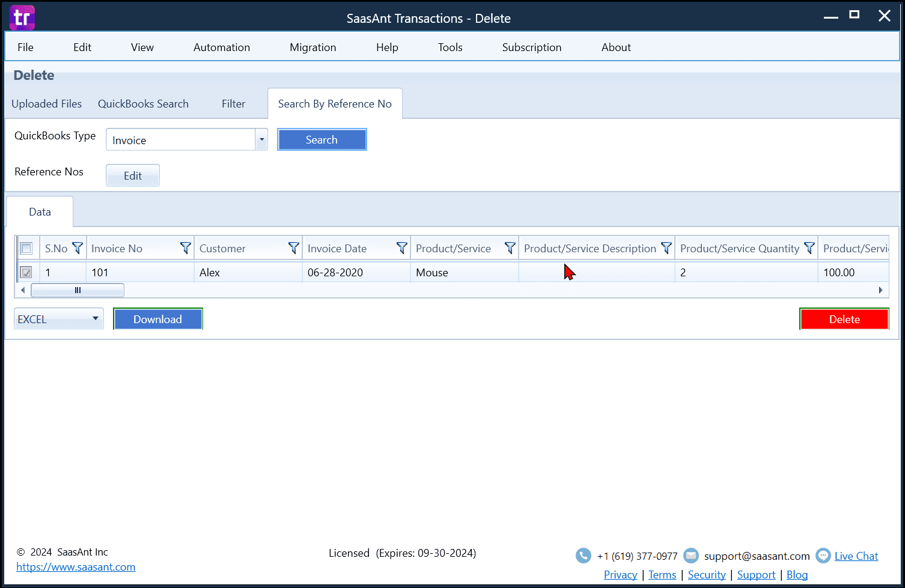
Task: Open the saasant.com website link
Action: [76, 567]
